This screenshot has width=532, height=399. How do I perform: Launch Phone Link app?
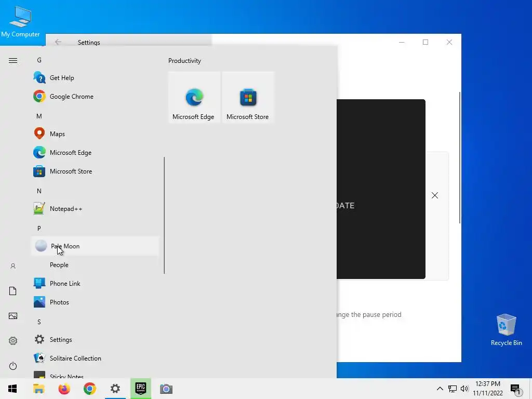coord(95,283)
